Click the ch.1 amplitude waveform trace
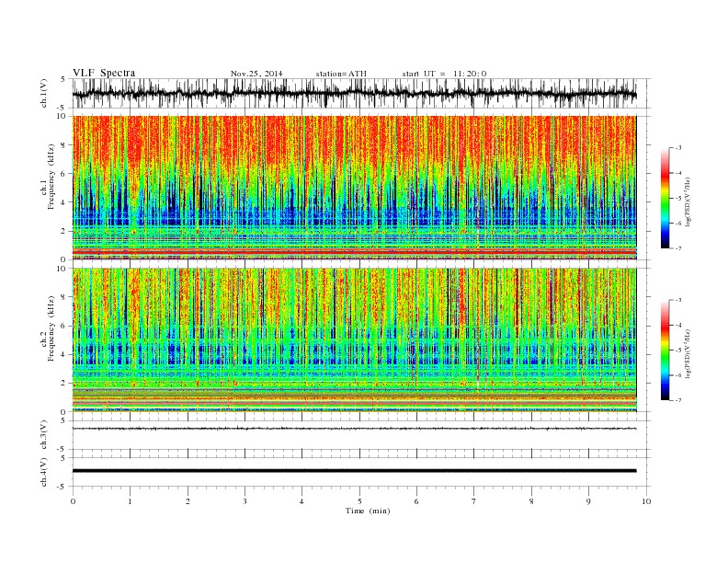The height and width of the screenshot is (563, 728). pos(354,94)
